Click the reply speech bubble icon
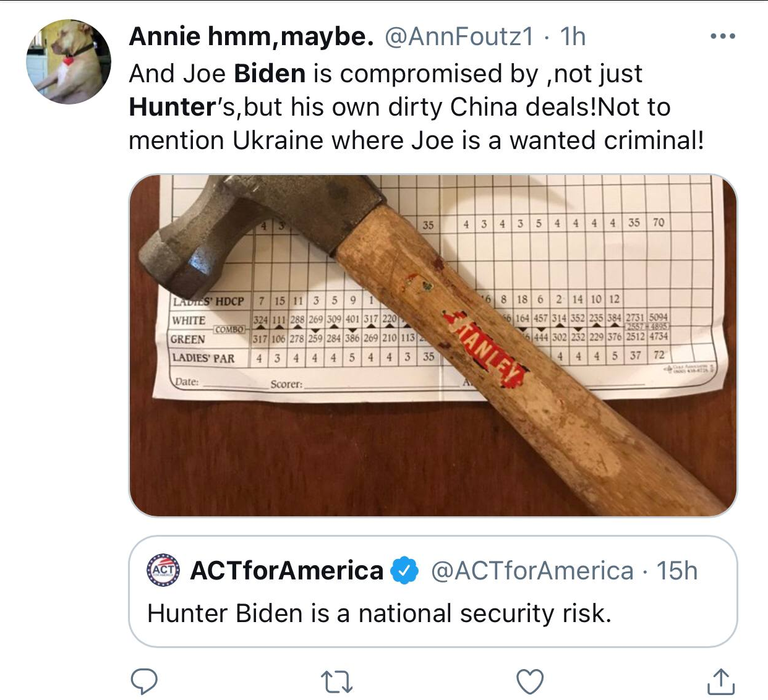Image resolution: width=768 pixels, height=700 pixels. pos(144,681)
